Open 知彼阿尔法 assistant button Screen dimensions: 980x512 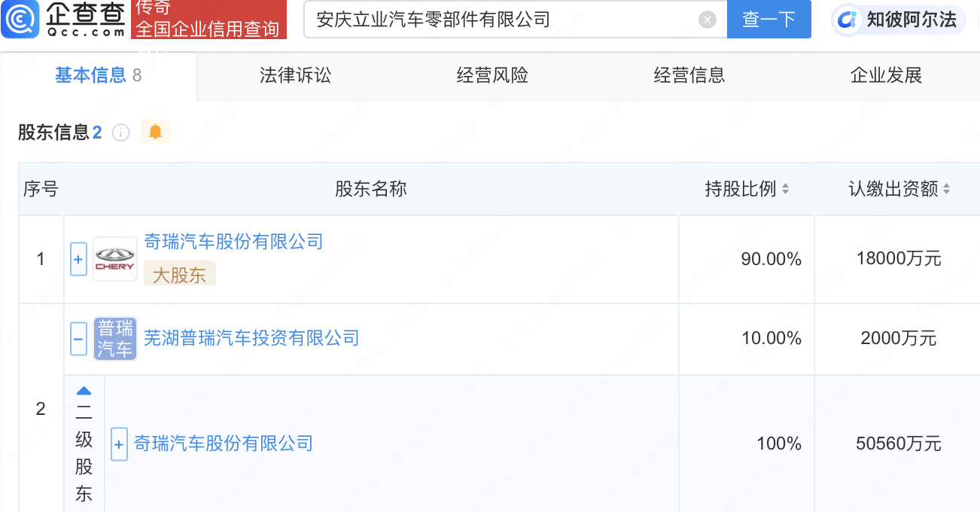coord(899,20)
